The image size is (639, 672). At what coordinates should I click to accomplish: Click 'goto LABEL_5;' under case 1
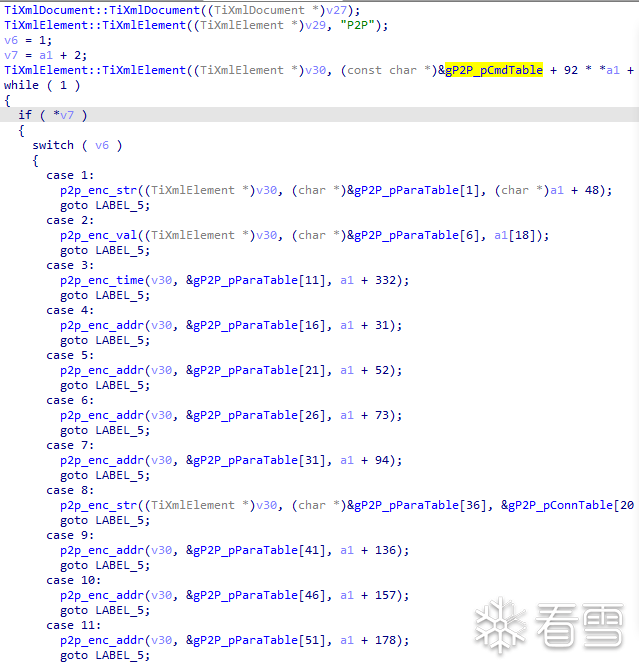(105, 205)
